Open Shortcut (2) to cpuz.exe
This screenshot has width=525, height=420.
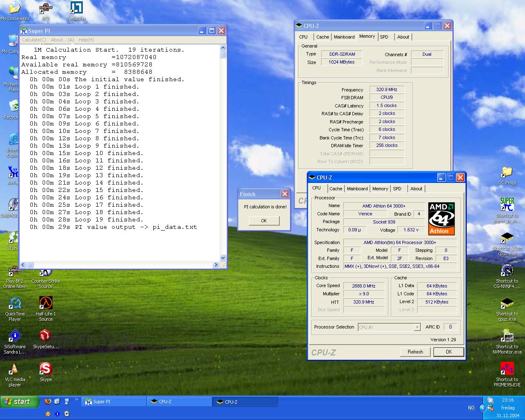[x=507, y=244]
